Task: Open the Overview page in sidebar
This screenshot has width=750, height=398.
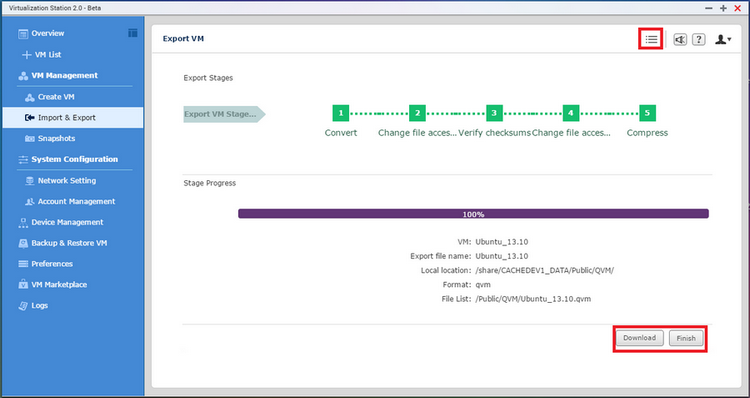Action: (47, 33)
